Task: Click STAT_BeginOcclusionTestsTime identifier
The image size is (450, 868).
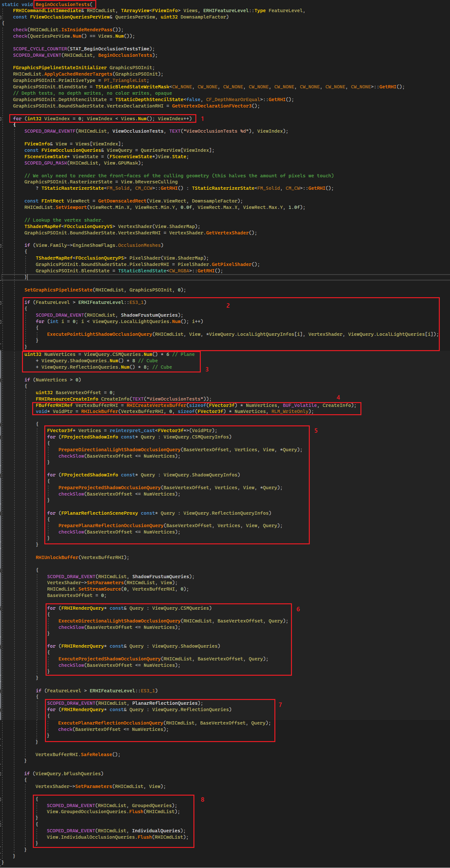Action: coord(109,49)
